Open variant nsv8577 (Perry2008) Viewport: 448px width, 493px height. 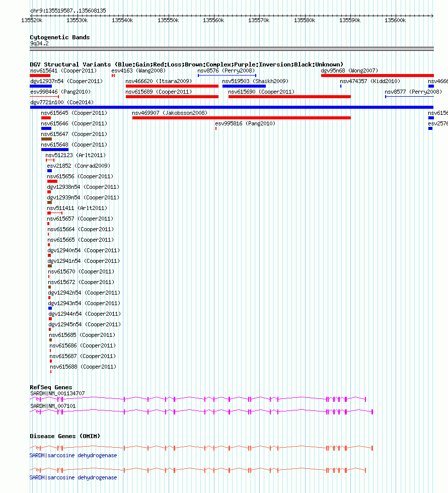pyautogui.click(x=413, y=92)
